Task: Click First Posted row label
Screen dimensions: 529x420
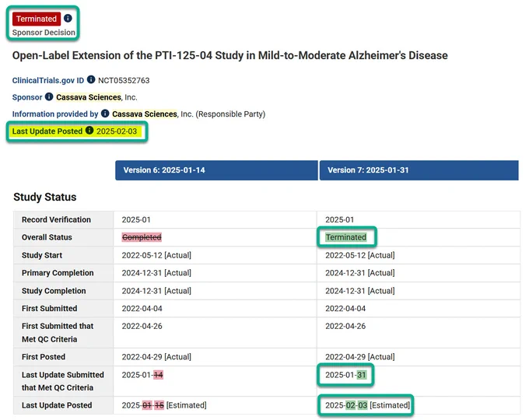Action: (44, 357)
